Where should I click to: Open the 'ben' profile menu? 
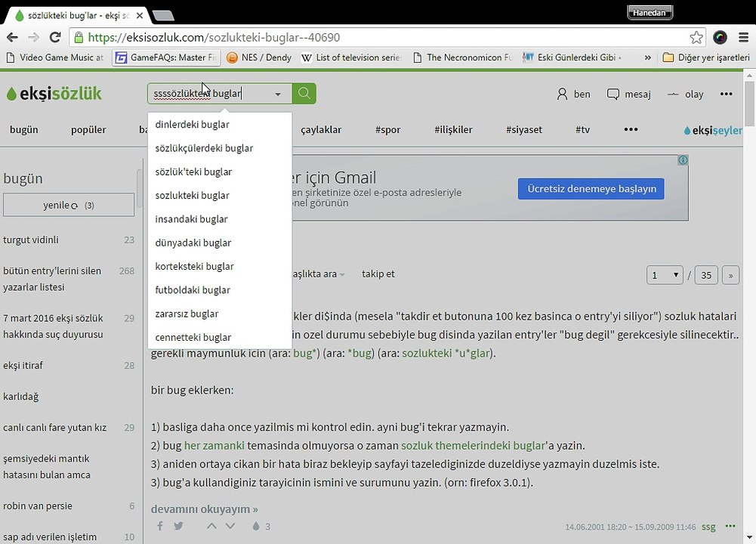(574, 94)
